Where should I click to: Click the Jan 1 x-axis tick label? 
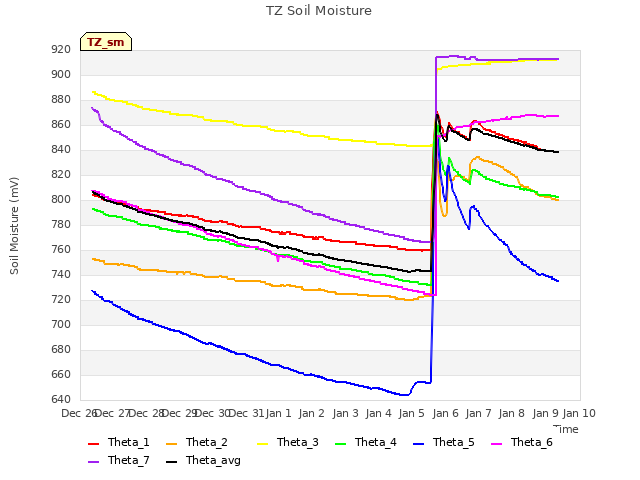click(279, 413)
